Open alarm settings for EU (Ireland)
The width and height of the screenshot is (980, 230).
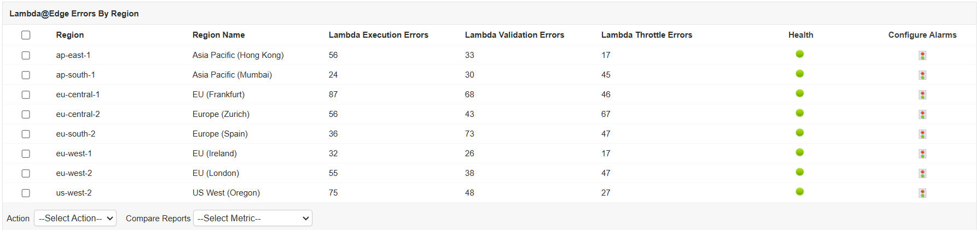(922, 154)
